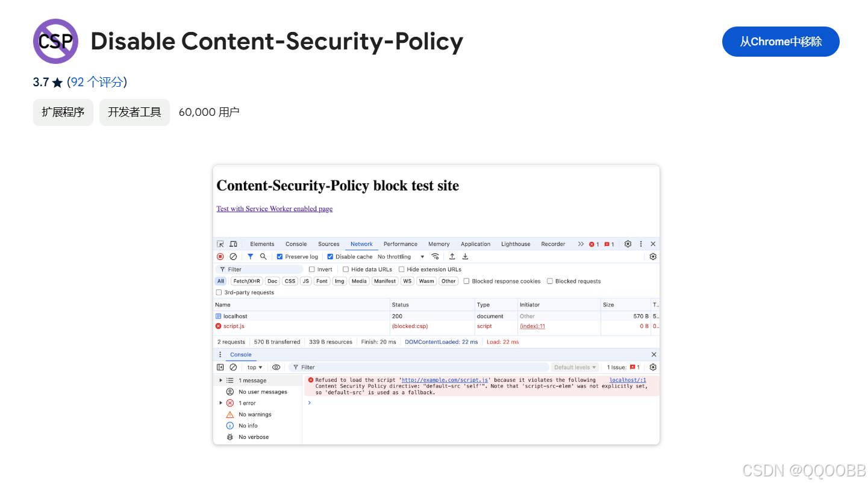The height and width of the screenshot is (486, 868).
Task: Clear the network log icon
Action: coord(233,257)
